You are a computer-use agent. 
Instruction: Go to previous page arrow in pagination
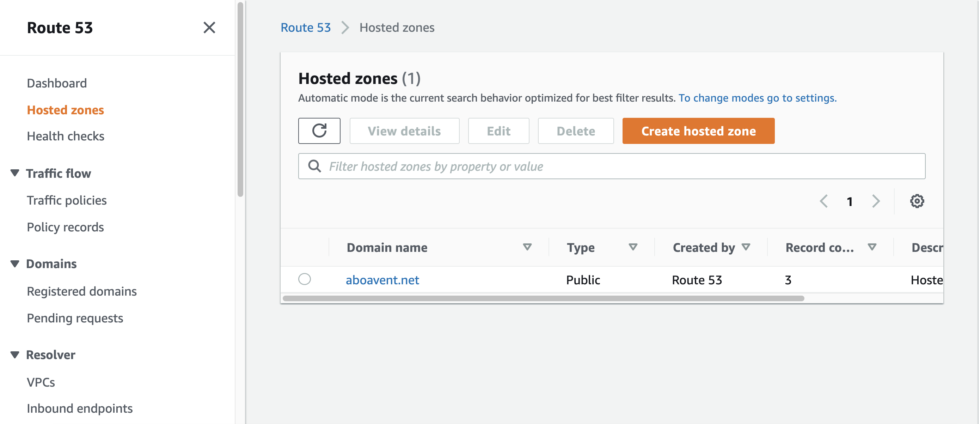823,201
